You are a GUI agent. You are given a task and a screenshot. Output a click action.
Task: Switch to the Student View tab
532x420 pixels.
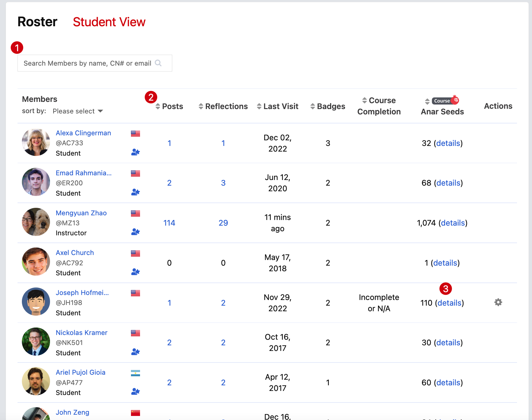click(x=109, y=22)
